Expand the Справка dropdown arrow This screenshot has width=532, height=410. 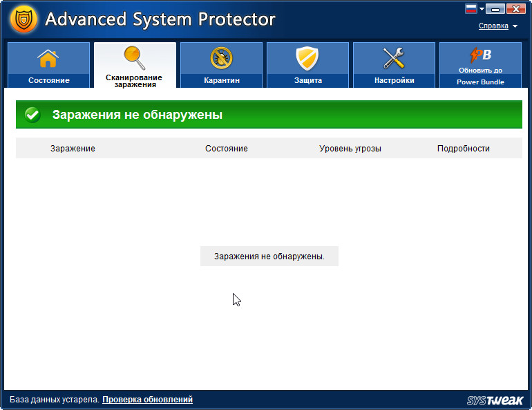[x=515, y=26]
